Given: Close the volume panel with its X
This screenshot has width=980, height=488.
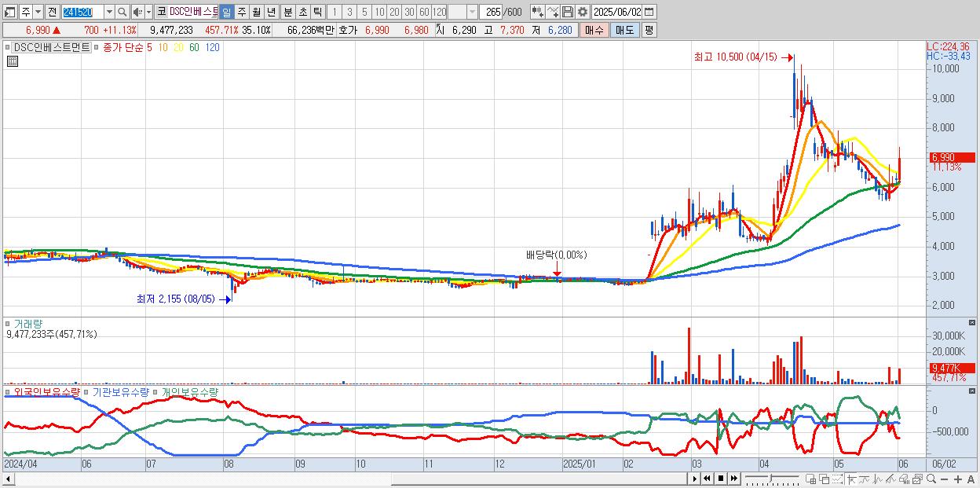Looking at the screenshot, I should coord(973,322).
